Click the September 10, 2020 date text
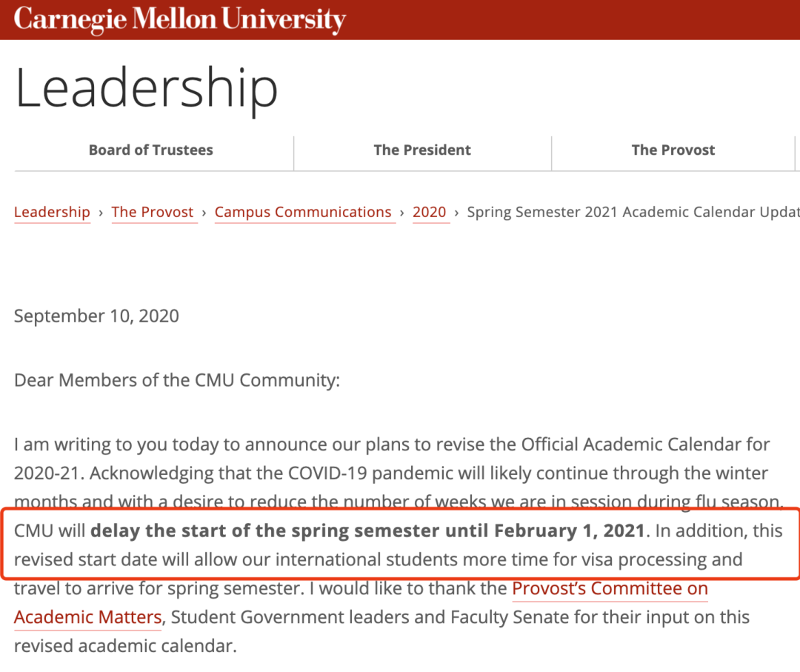Image resolution: width=800 pixels, height=672 pixels. 96,316
